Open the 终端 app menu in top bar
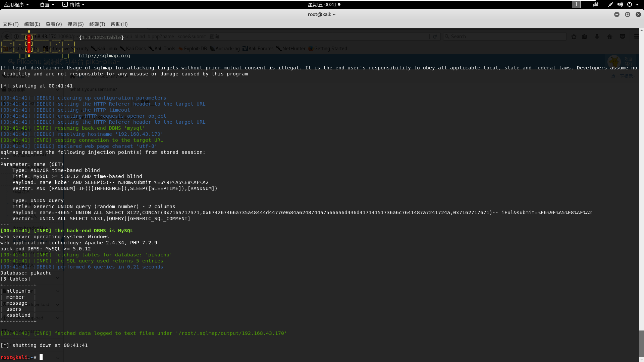 tap(74, 4)
